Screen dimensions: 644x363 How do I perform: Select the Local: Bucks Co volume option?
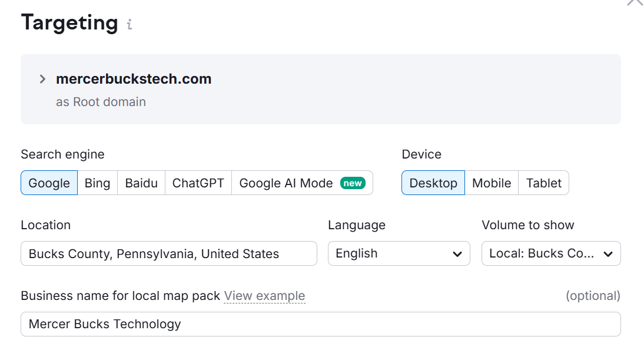tap(542, 253)
